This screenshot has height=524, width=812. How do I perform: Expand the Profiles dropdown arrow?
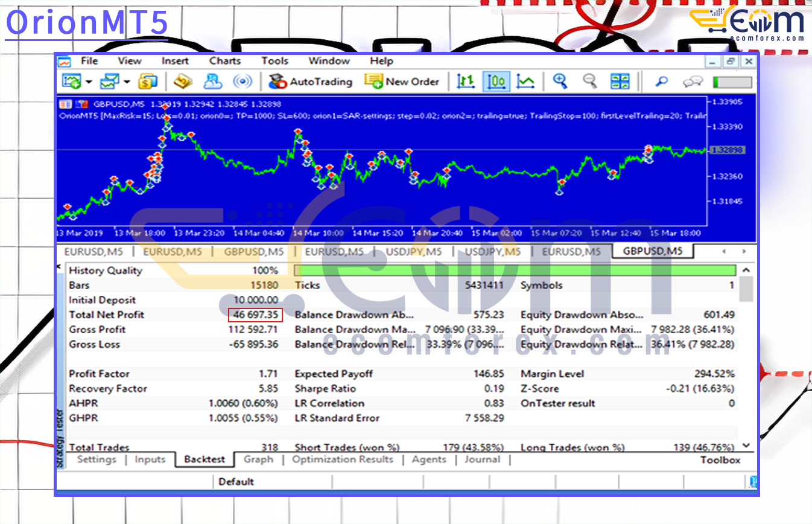click(127, 81)
